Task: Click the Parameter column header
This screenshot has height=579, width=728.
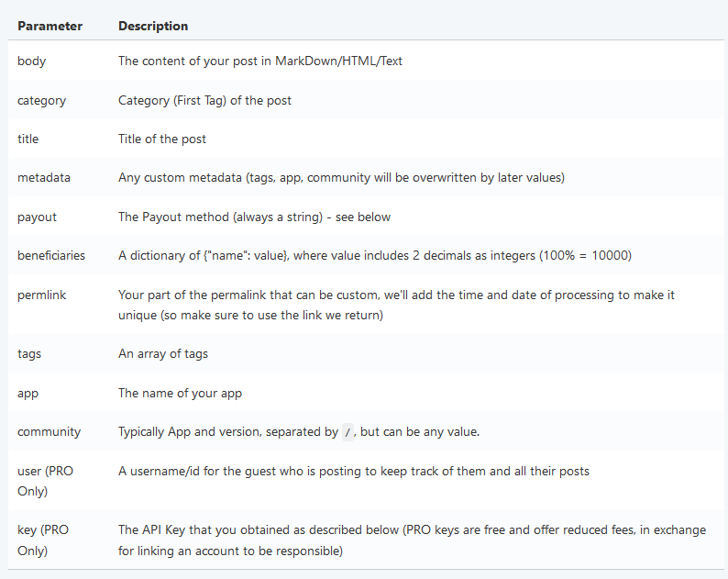Action: pyautogui.click(x=50, y=26)
